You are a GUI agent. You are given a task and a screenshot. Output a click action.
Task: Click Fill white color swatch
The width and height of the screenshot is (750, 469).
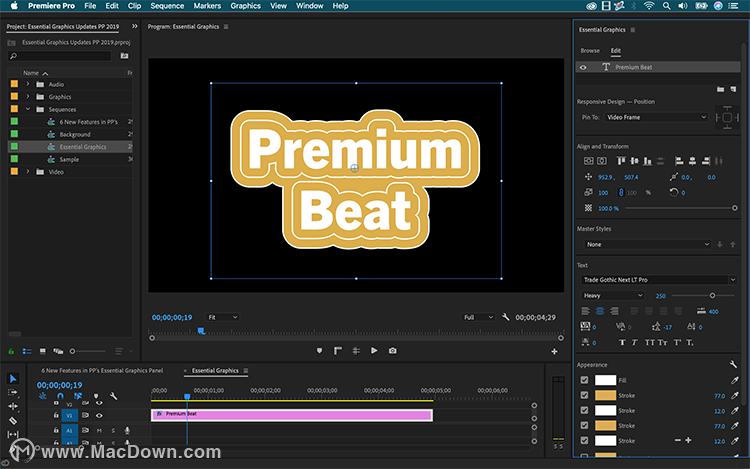point(605,380)
